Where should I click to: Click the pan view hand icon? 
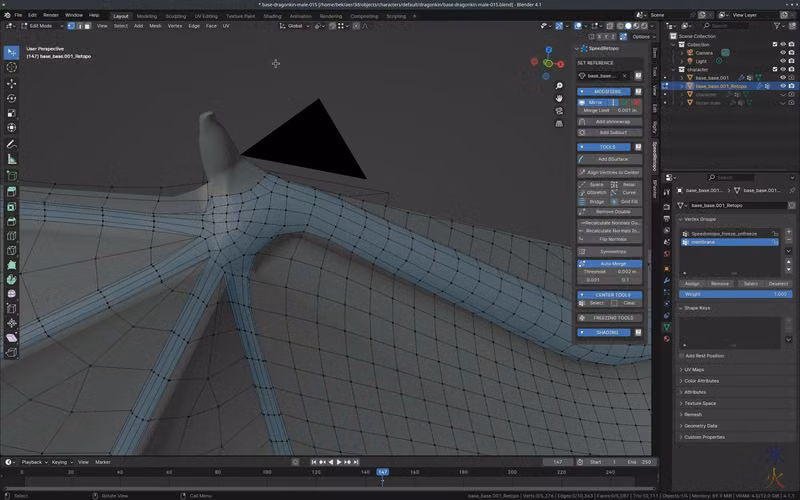559,98
